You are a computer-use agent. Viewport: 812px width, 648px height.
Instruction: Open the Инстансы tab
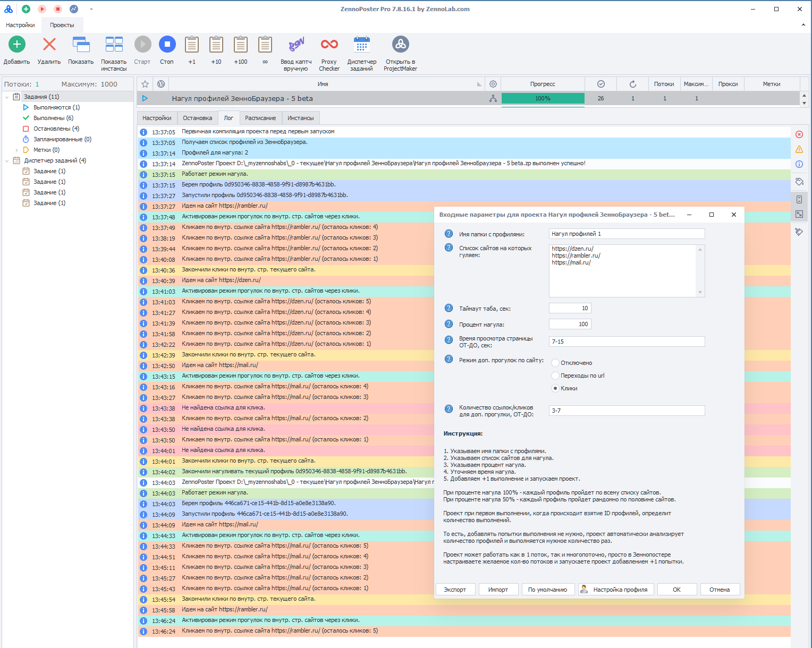[x=301, y=118]
